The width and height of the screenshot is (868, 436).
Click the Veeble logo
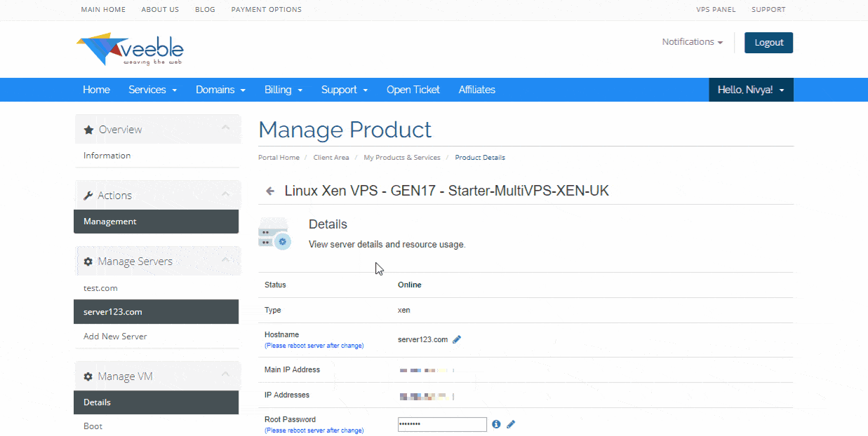pos(130,50)
